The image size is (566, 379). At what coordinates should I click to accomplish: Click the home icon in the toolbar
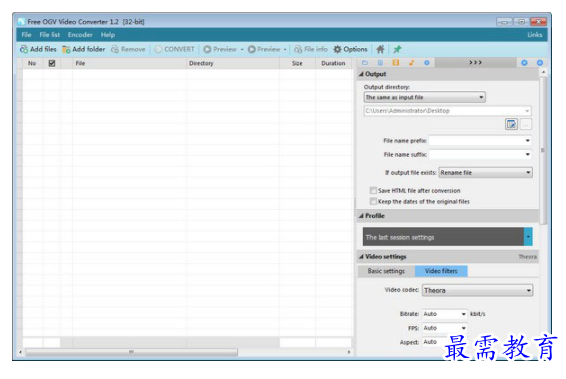tap(380, 49)
